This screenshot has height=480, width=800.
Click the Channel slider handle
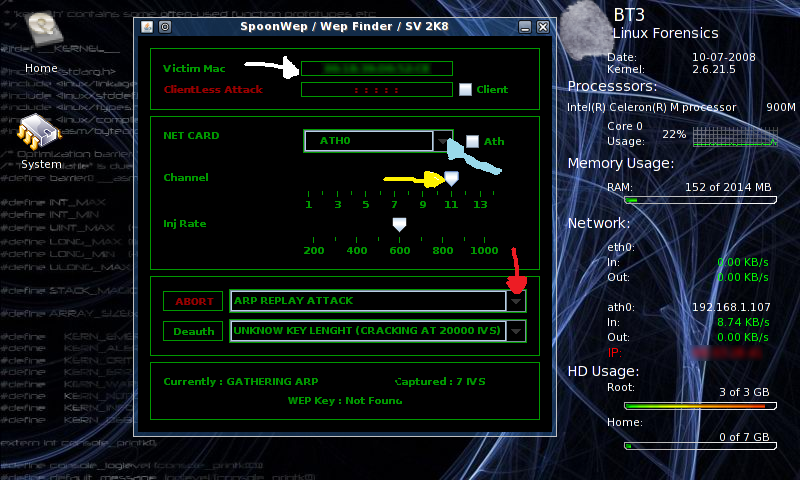[x=451, y=178]
